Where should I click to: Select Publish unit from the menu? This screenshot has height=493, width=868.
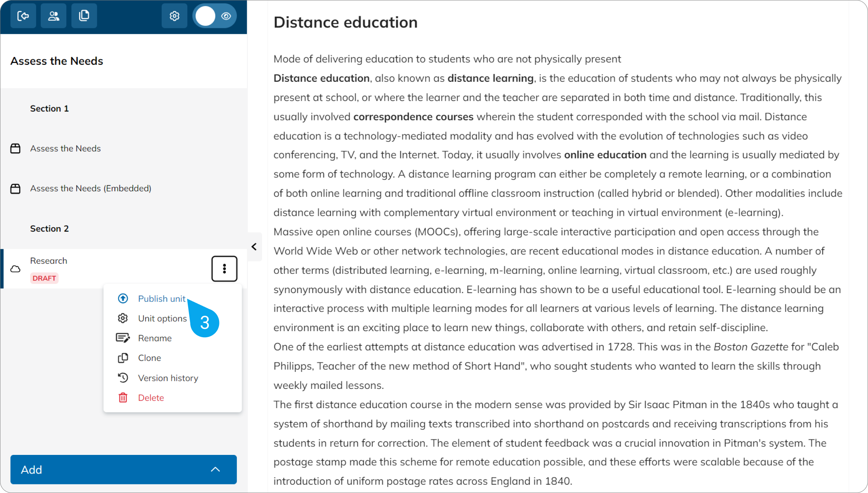[x=162, y=299]
